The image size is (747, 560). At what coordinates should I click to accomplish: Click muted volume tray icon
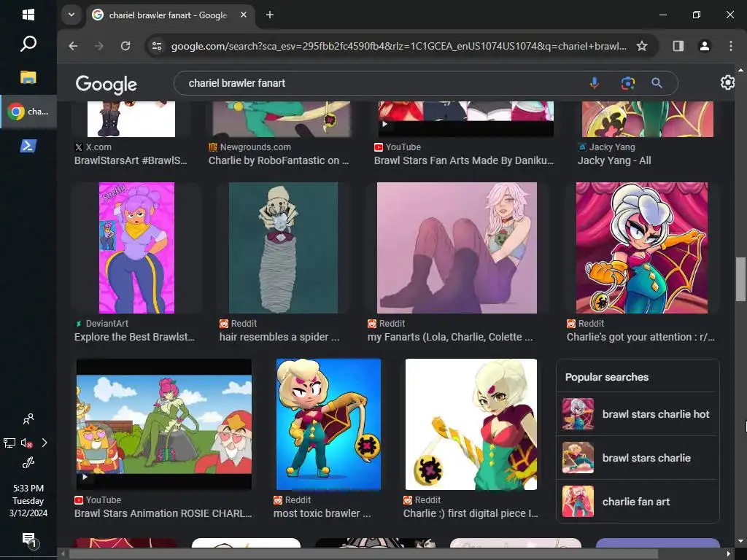click(27, 443)
